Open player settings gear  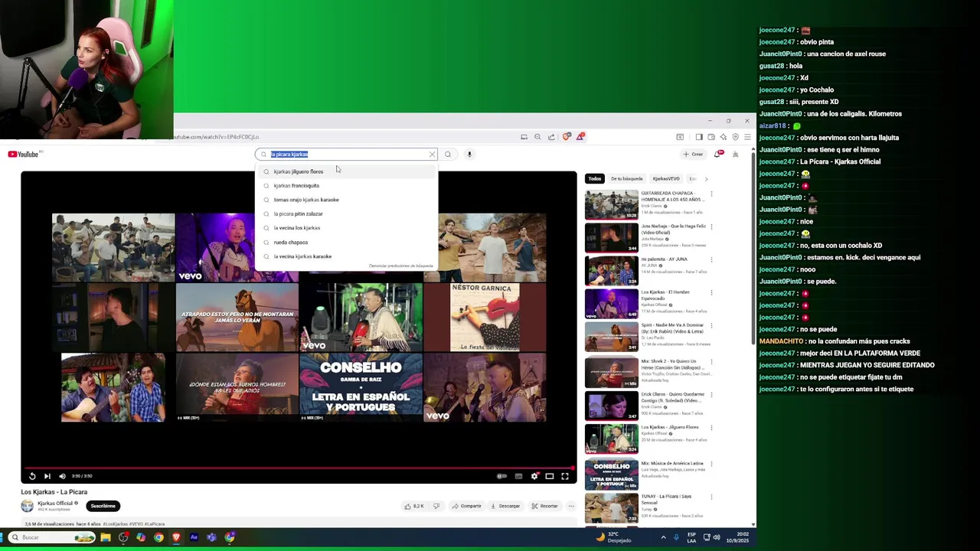click(534, 476)
